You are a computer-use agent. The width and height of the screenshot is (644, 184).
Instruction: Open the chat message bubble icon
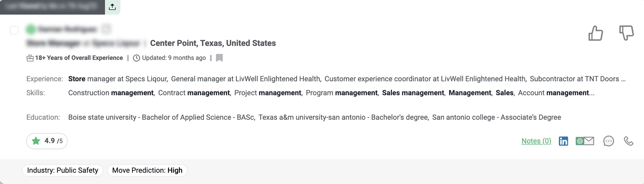point(608,141)
